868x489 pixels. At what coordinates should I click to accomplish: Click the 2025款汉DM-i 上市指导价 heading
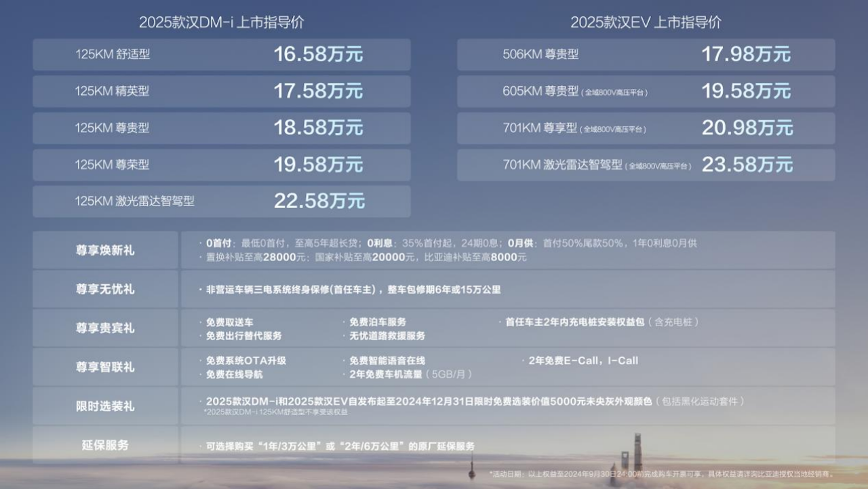pos(222,22)
